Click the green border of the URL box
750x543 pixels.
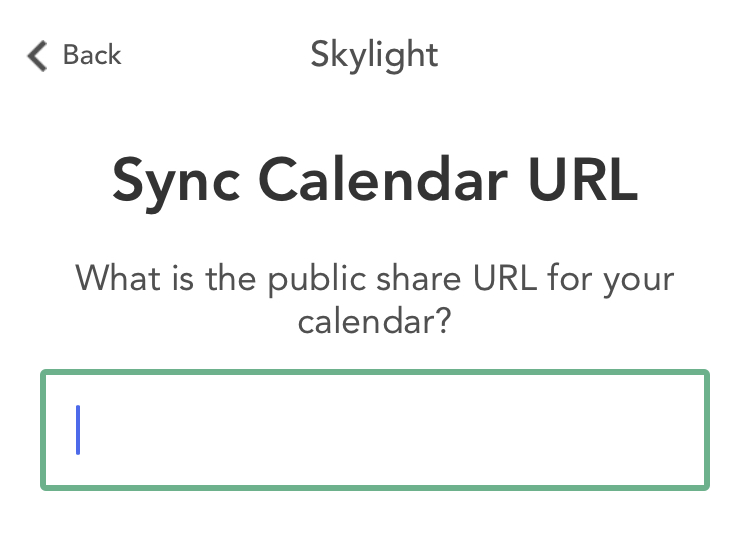click(375, 373)
